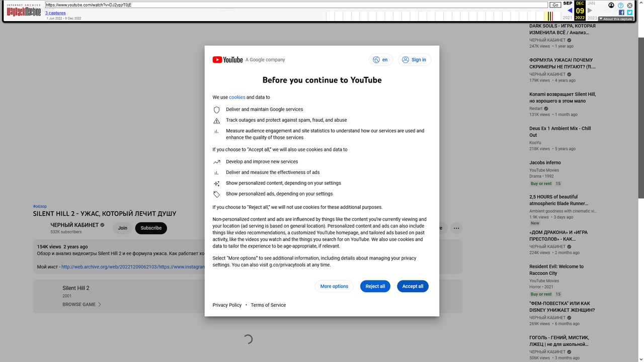Open KooYu channel name
The image size is (644, 362).
coord(535,143)
